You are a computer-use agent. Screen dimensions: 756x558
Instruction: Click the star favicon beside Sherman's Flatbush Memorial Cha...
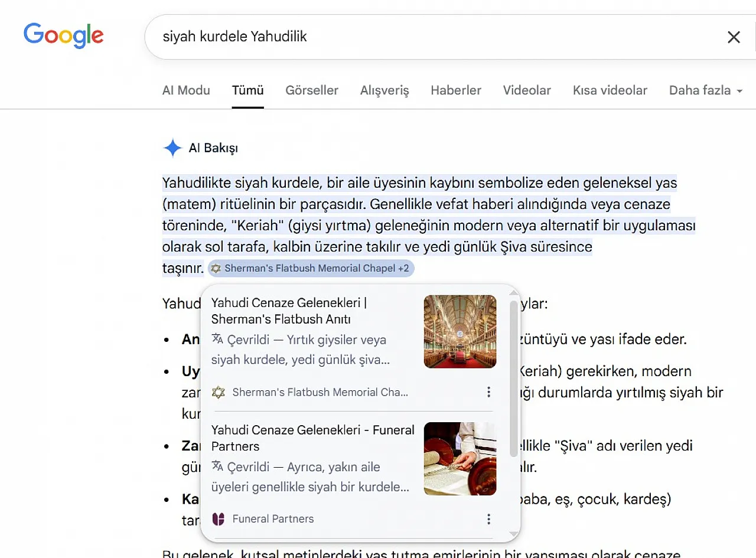219,392
